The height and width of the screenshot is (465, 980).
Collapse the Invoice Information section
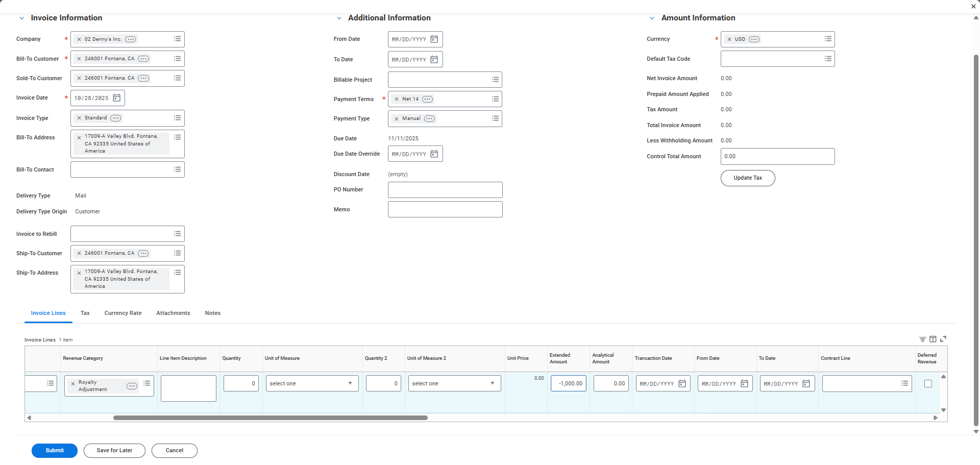pos(21,18)
